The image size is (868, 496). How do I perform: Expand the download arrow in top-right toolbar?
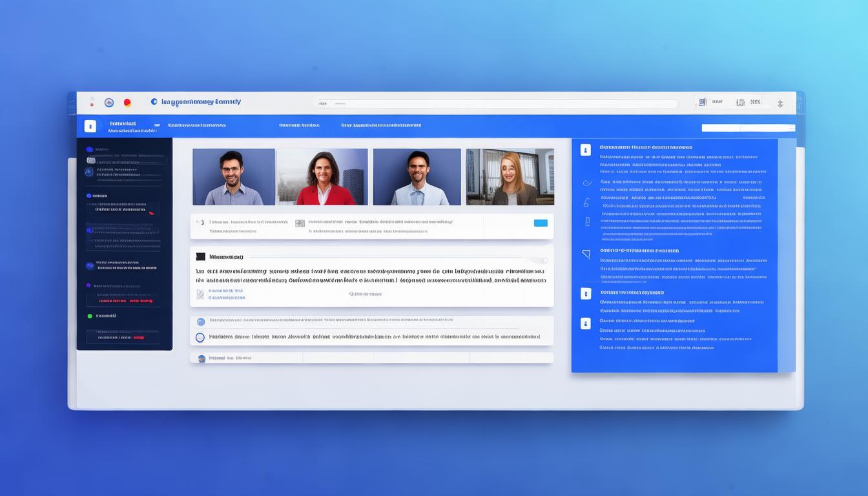point(780,103)
